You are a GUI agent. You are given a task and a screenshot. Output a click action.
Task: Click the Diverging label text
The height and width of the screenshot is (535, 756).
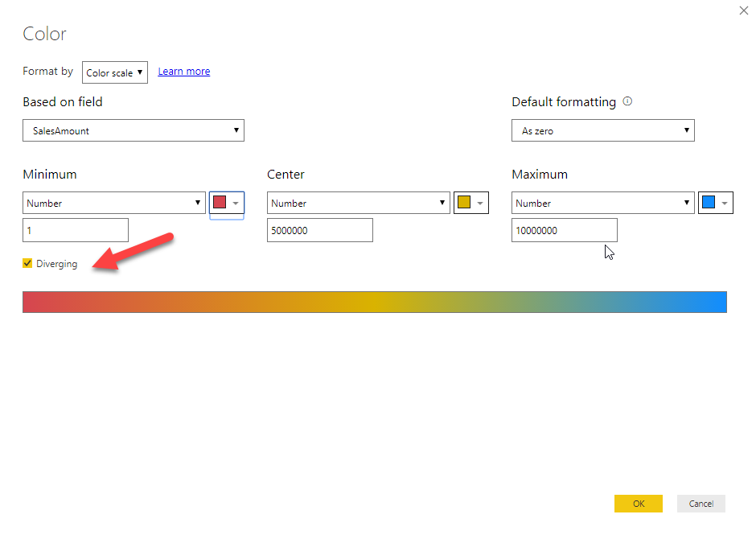57,264
